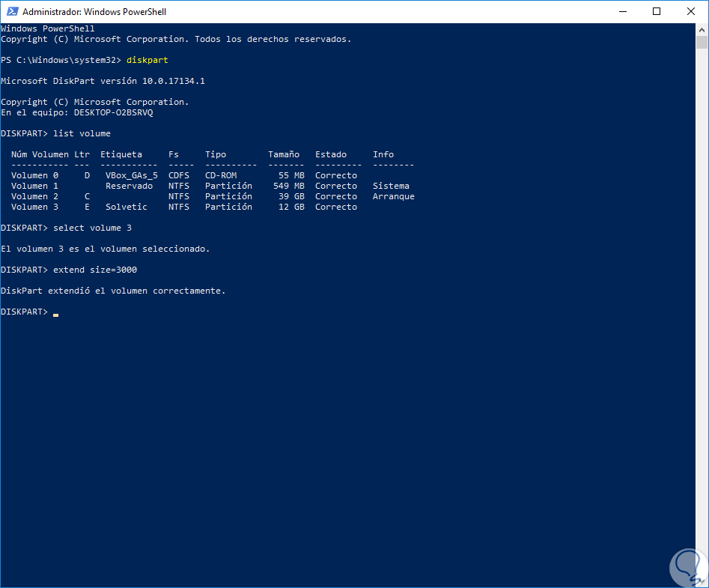The image size is (709, 588).
Task: Click the 'Reservado' label text
Action: tap(130, 186)
